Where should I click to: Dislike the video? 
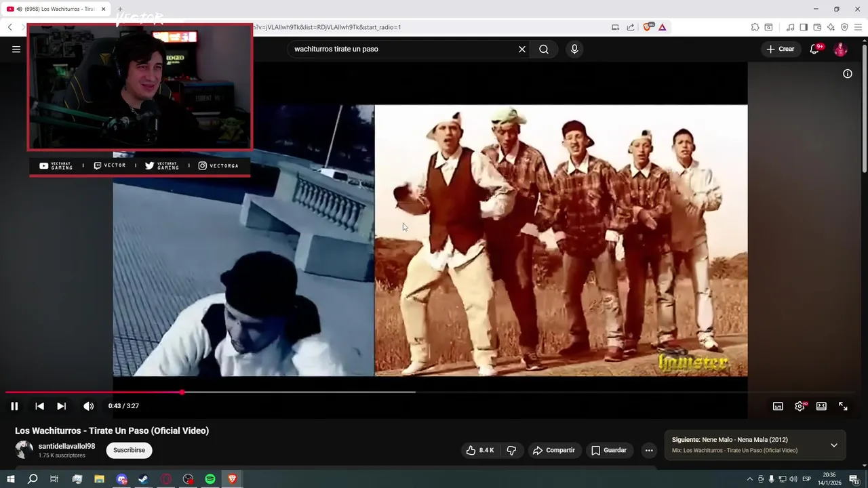511,450
